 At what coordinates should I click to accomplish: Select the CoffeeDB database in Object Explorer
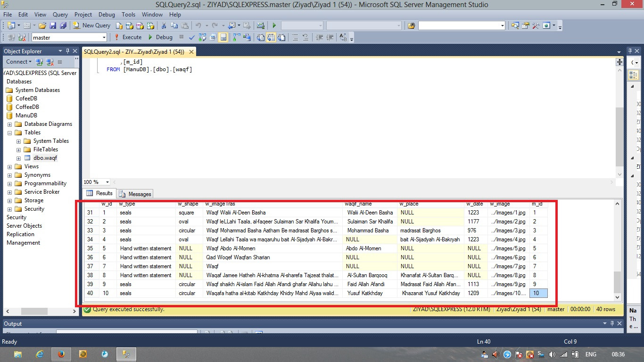[27, 107]
